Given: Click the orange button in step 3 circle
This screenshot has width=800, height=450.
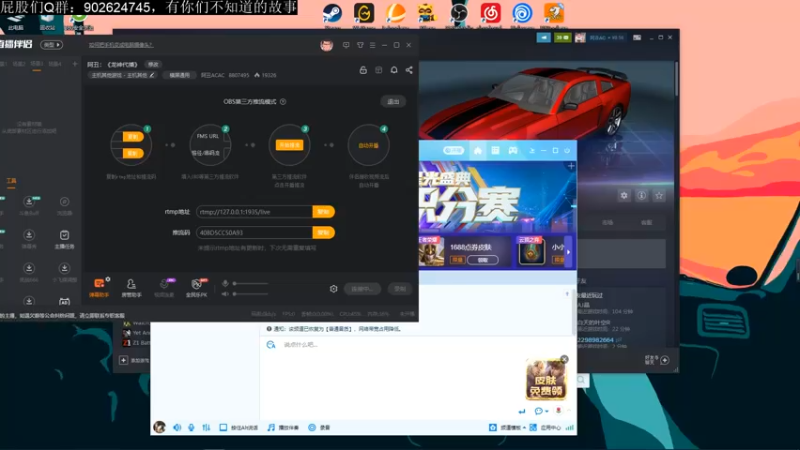Looking at the screenshot, I should [289, 145].
